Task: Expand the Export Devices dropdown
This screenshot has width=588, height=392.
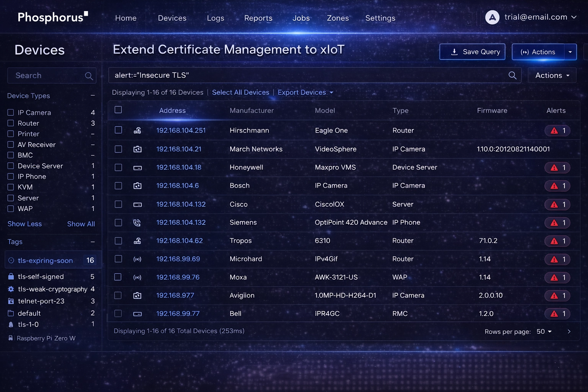Action: [305, 92]
